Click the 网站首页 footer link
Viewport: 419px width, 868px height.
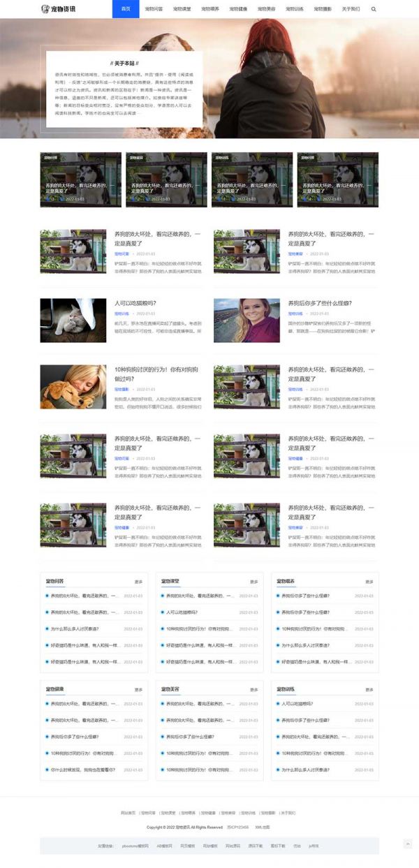128,812
